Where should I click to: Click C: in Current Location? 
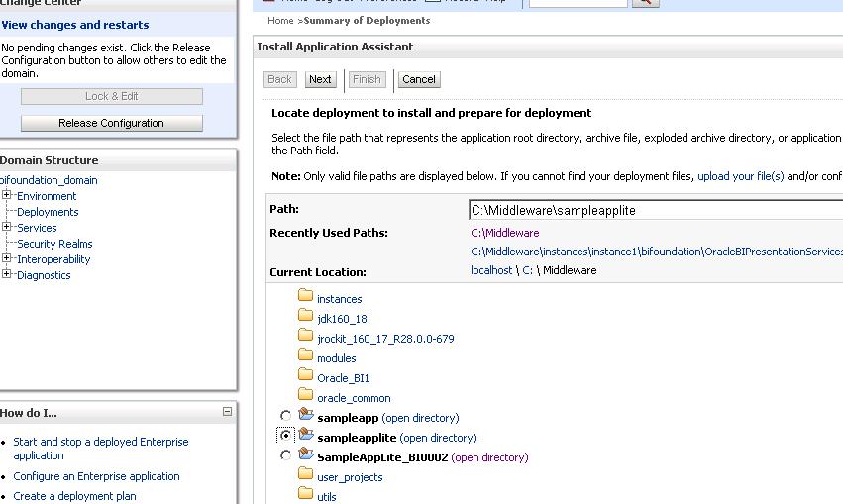527,270
